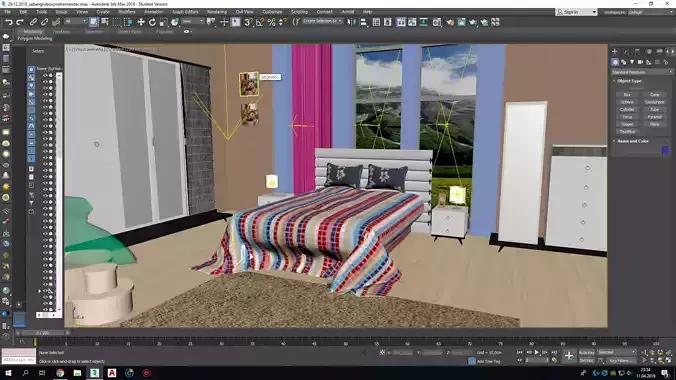Select the Cameras category icon
The image size is (676, 380).
point(640,62)
